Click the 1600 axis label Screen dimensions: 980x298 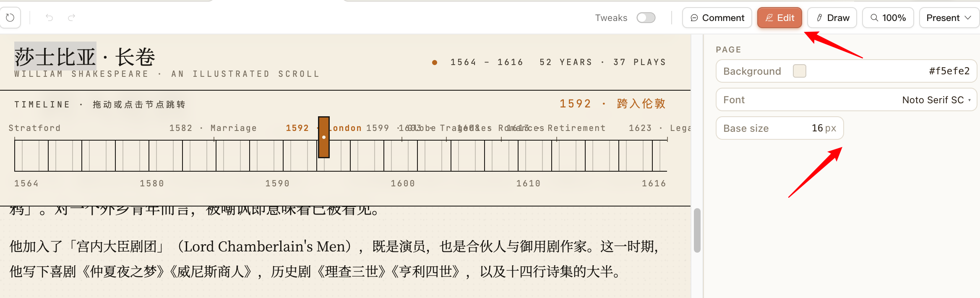(403, 183)
